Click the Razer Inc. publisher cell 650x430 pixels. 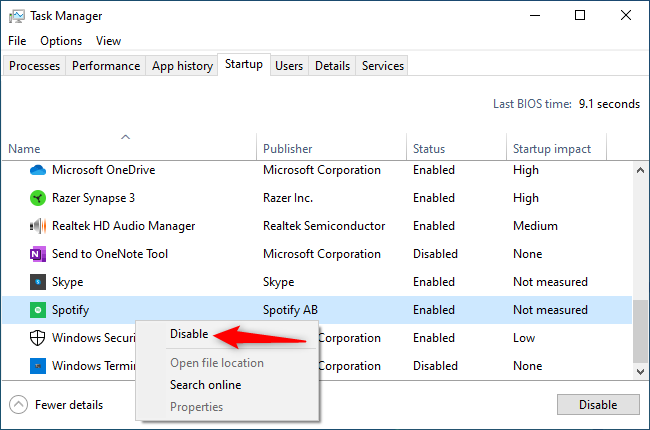[x=288, y=198]
